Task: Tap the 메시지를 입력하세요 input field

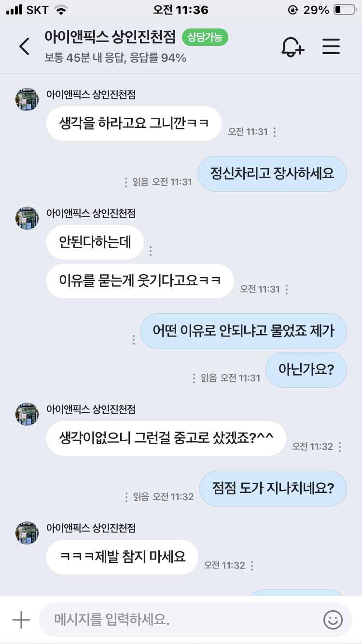Action: tap(179, 620)
